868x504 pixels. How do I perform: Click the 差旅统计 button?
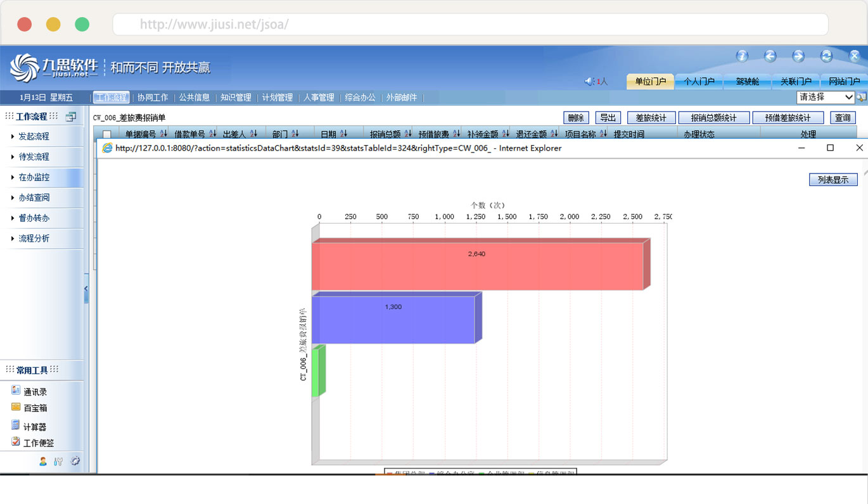(x=651, y=118)
